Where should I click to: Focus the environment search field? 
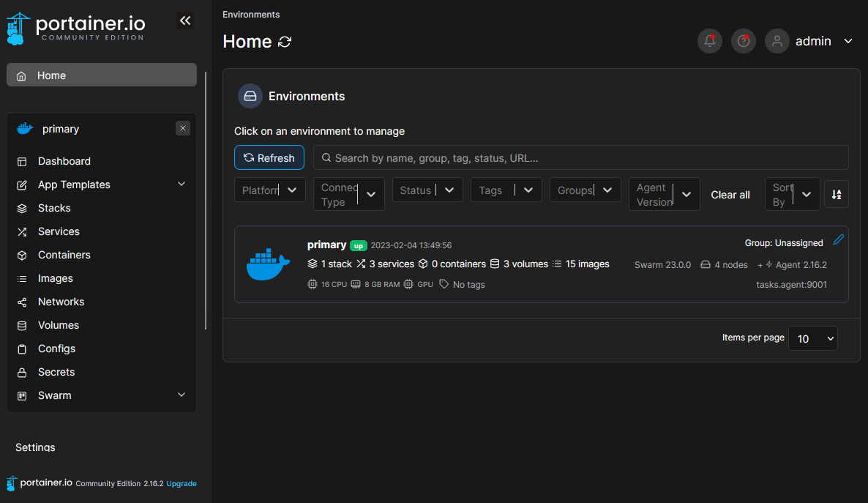(580, 158)
